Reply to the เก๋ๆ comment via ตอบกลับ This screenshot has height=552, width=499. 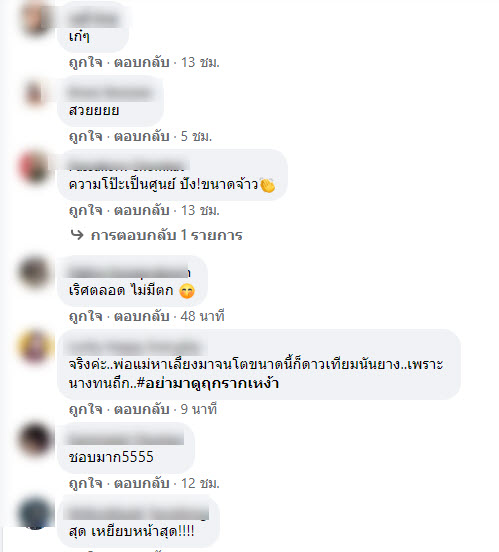click(142, 62)
